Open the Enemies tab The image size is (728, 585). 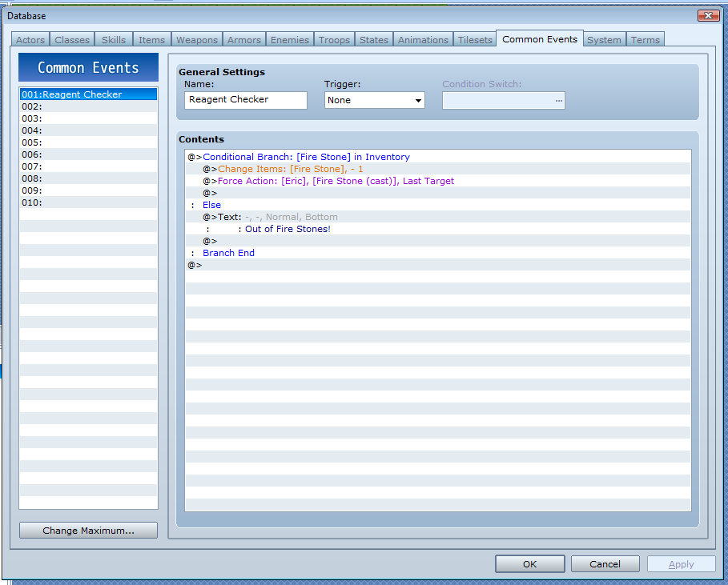click(289, 40)
